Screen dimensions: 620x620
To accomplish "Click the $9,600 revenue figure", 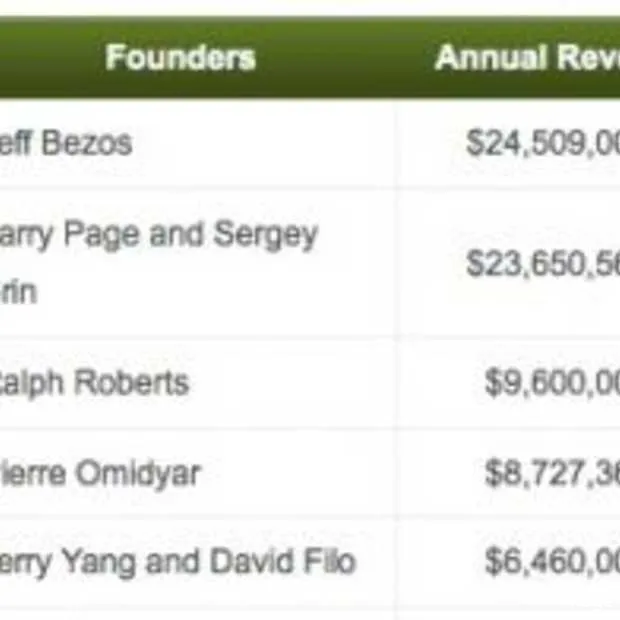I will click(552, 382).
